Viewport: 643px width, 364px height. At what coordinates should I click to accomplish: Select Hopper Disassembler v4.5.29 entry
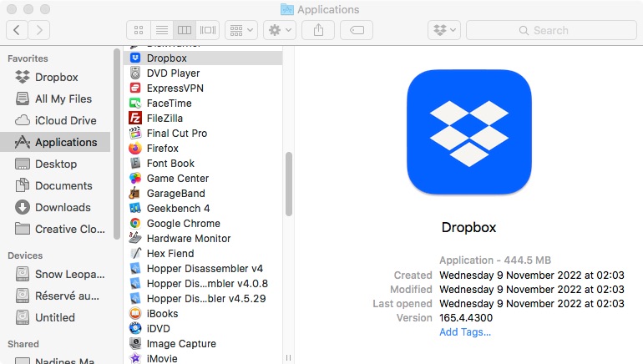[x=203, y=298]
